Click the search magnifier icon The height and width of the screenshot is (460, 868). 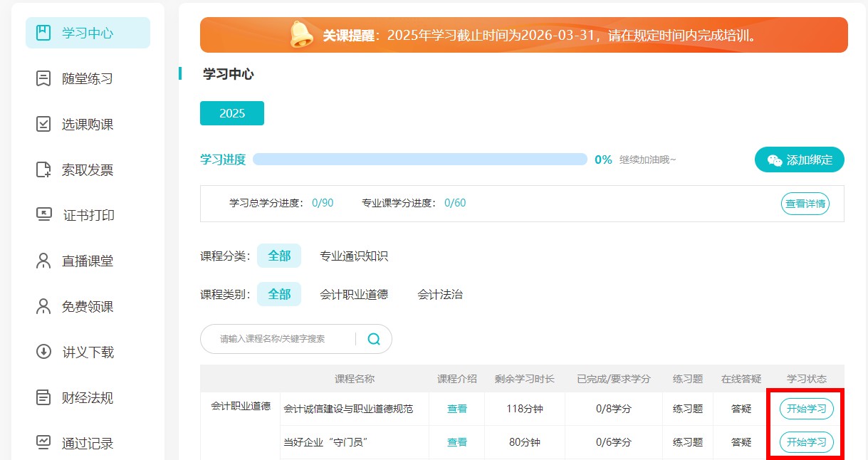pyautogui.click(x=374, y=339)
